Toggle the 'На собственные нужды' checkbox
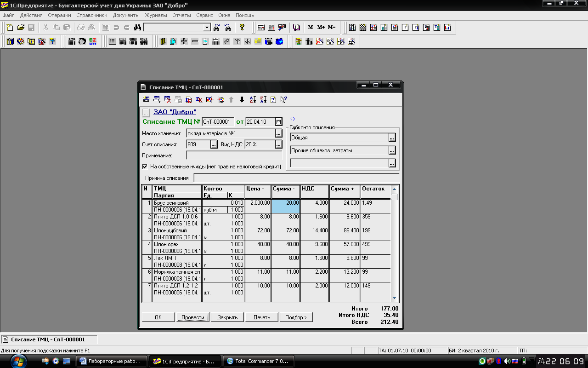This screenshot has width=588, height=368. click(x=145, y=167)
